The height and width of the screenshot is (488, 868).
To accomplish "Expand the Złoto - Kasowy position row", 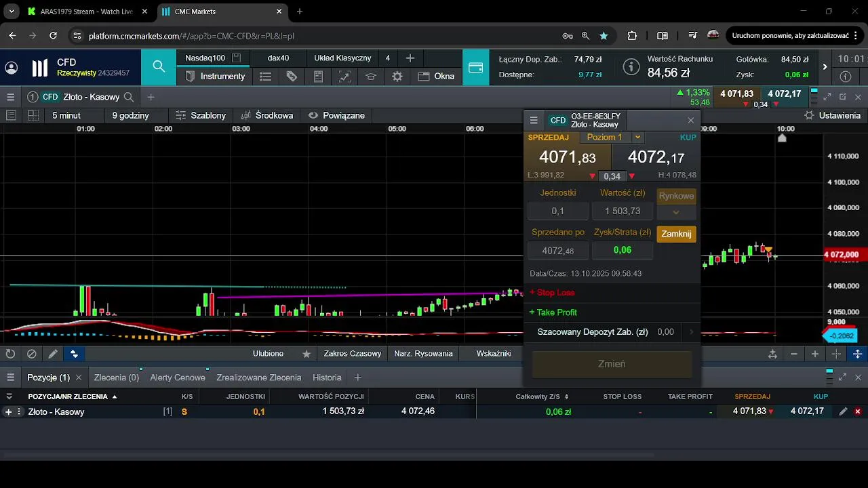I will pyautogui.click(x=9, y=411).
